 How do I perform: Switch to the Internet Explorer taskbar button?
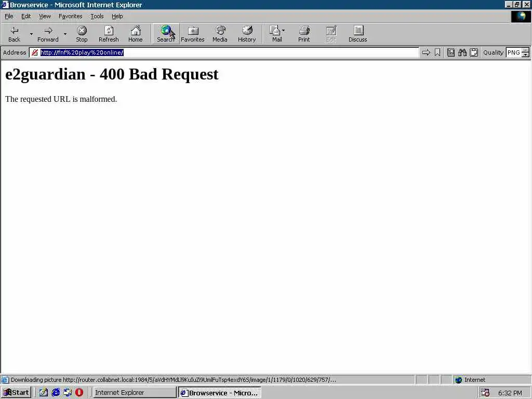tap(135, 393)
